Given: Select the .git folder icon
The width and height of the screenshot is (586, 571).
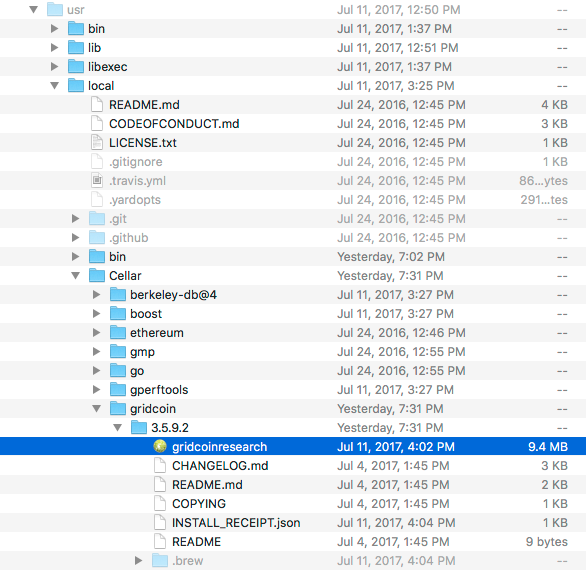Looking at the screenshot, I should point(97,219).
